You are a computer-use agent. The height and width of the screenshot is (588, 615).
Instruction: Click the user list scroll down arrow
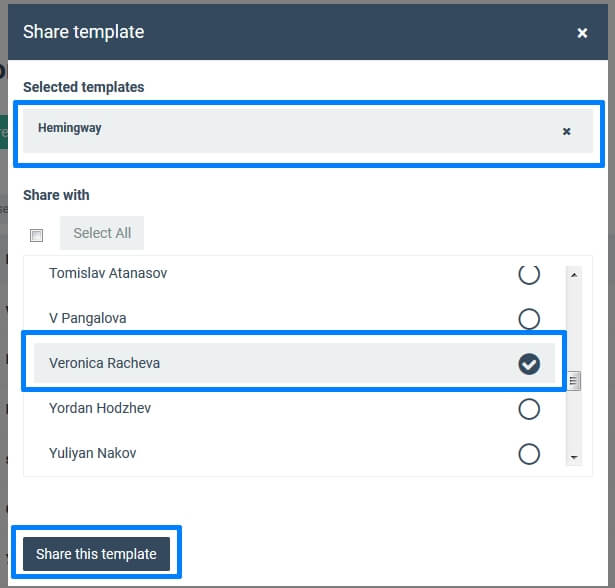tap(574, 457)
